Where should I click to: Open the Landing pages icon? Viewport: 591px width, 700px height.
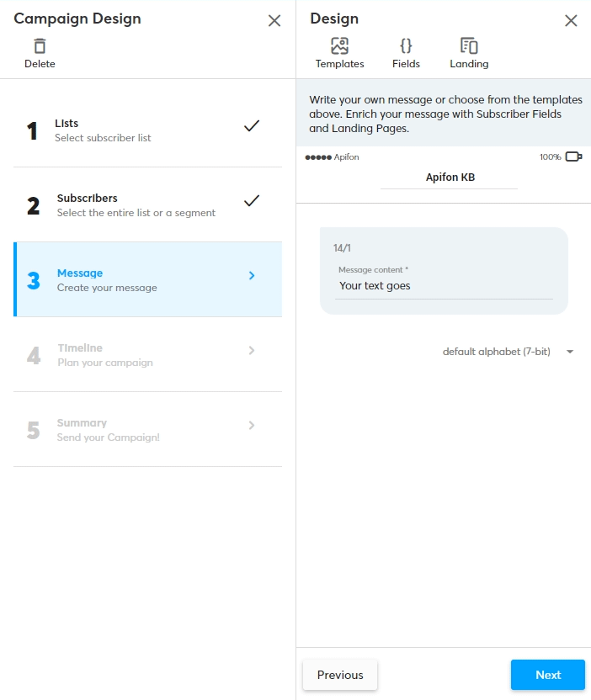[469, 45]
